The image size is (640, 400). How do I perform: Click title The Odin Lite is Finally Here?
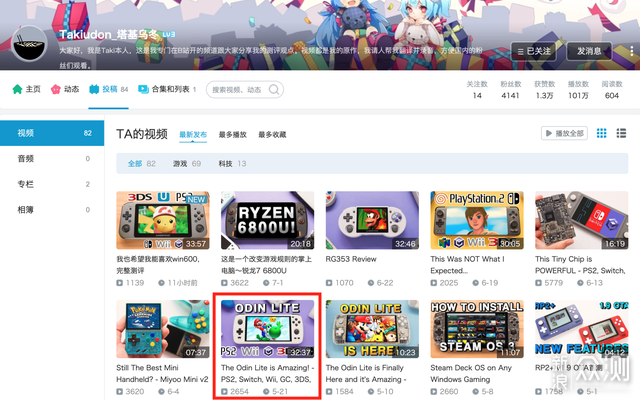[366, 373]
